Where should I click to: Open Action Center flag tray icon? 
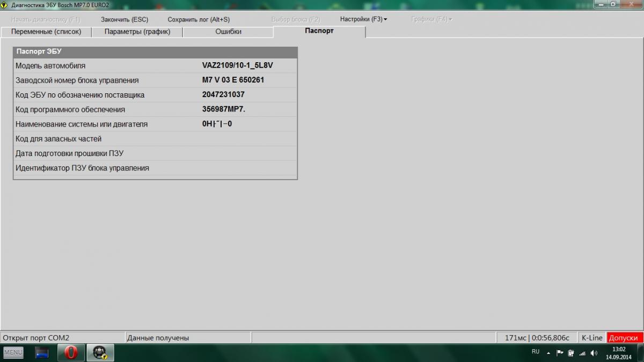(560, 353)
